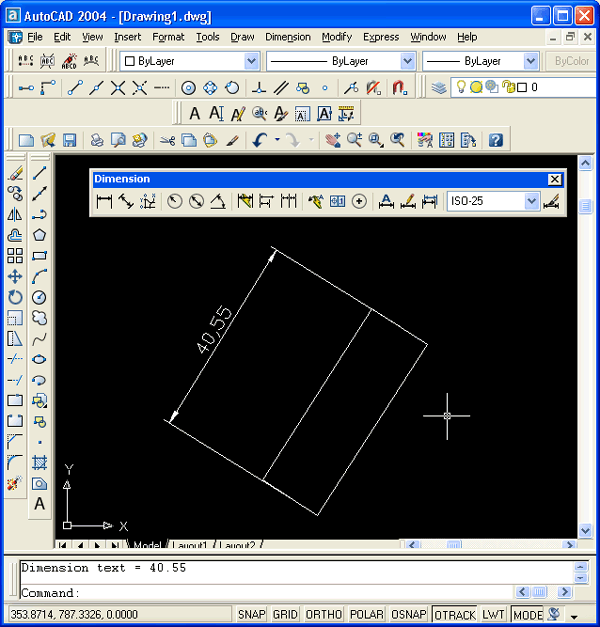Open the ISO-25 dimension style dropdown

pyautogui.click(x=532, y=202)
